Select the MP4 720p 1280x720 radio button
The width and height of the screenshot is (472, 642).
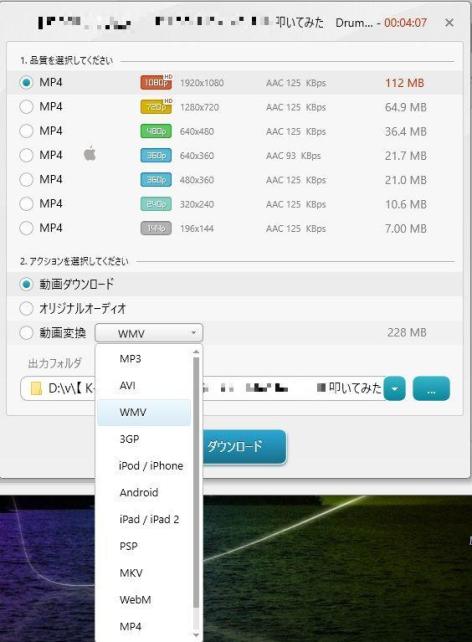pyautogui.click(x=26, y=107)
